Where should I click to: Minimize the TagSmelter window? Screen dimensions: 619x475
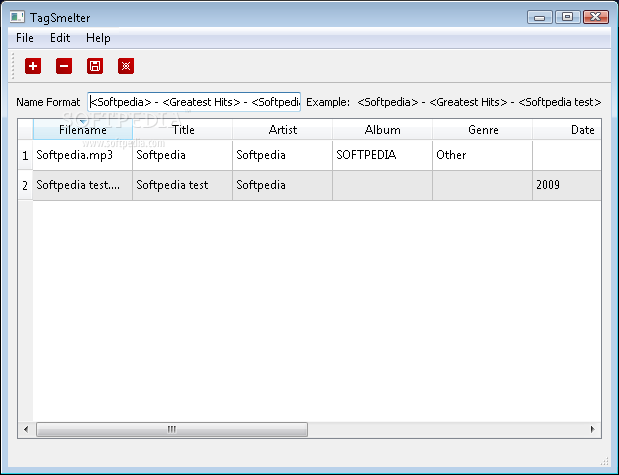tap(540, 17)
